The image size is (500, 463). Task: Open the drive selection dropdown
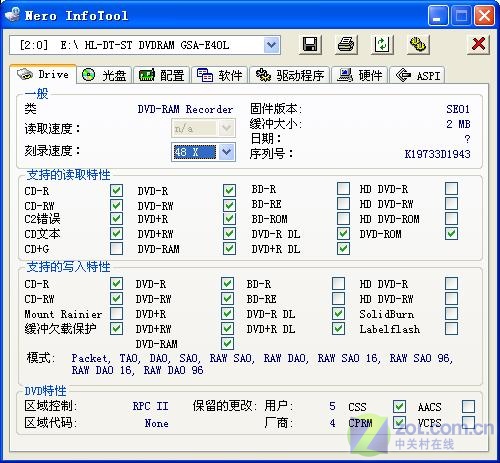coord(271,45)
